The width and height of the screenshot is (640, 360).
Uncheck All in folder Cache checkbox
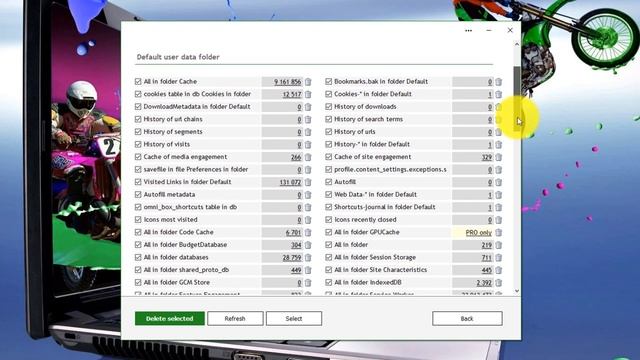tap(138, 82)
